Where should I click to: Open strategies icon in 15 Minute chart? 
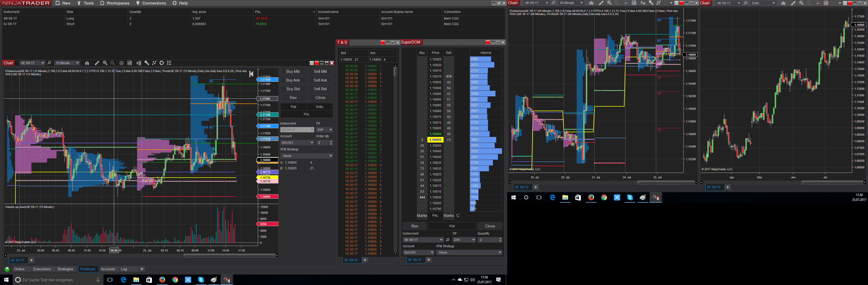pyautogui.click(x=154, y=63)
